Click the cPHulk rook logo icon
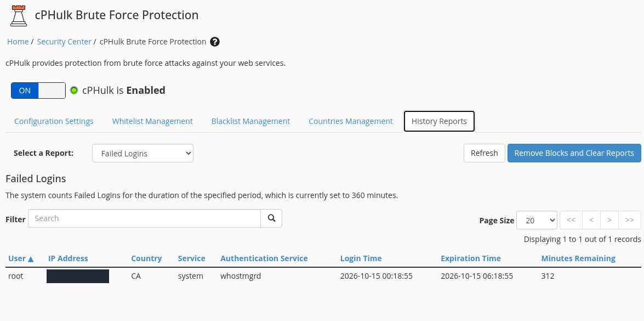The width and height of the screenshot is (644, 321). (19, 15)
